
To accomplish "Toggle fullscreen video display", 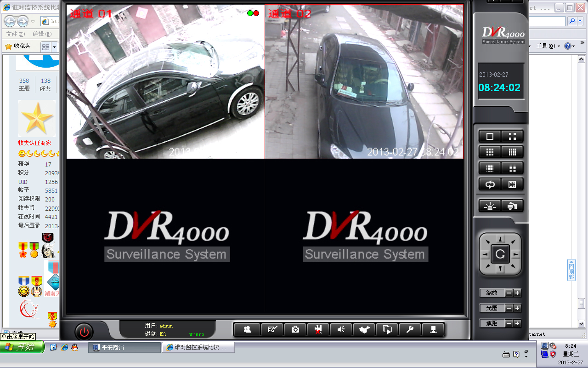I will [x=512, y=184].
